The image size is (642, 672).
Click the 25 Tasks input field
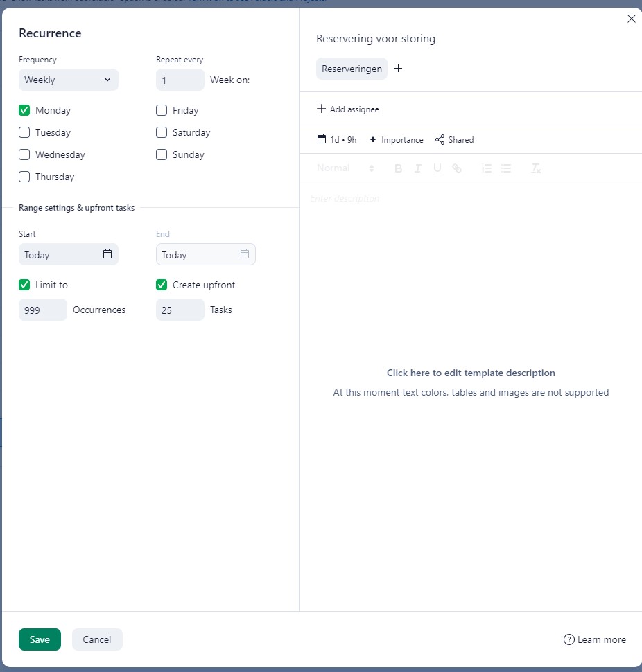pos(180,310)
